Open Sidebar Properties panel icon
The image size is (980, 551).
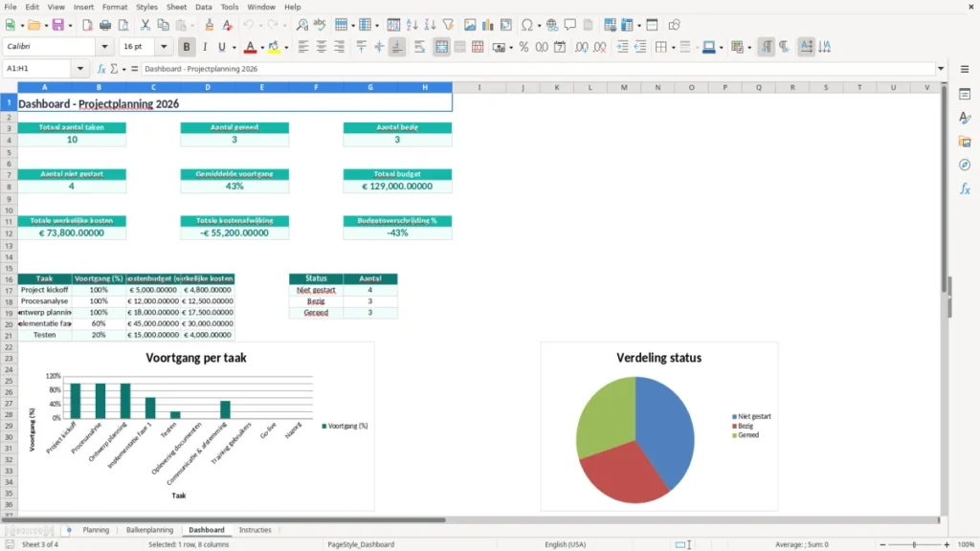point(965,94)
